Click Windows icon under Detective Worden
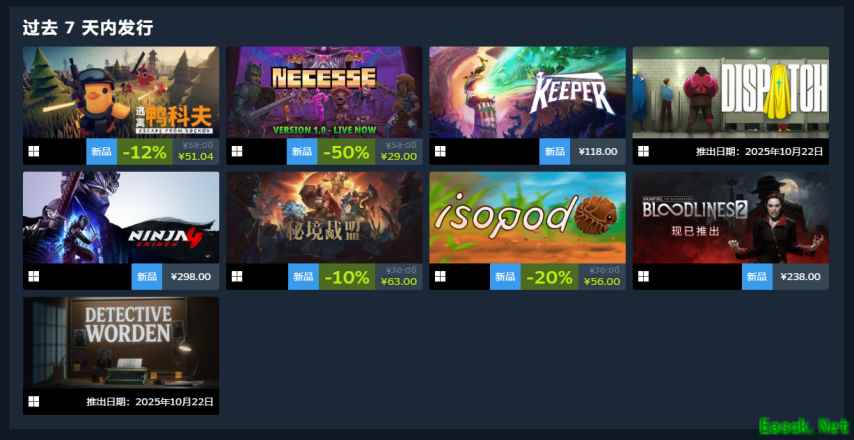854x440 pixels. point(34,402)
